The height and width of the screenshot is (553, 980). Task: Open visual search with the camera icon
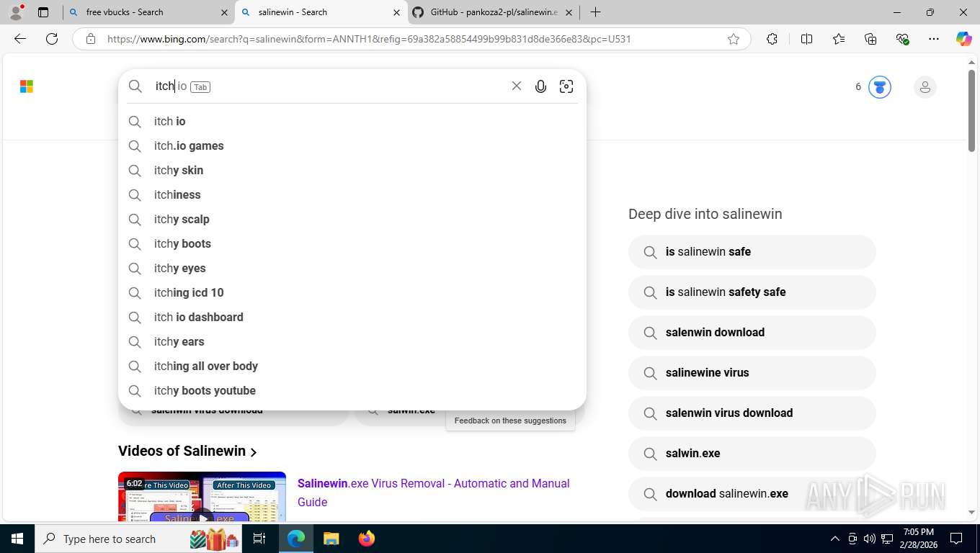[x=566, y=86]
